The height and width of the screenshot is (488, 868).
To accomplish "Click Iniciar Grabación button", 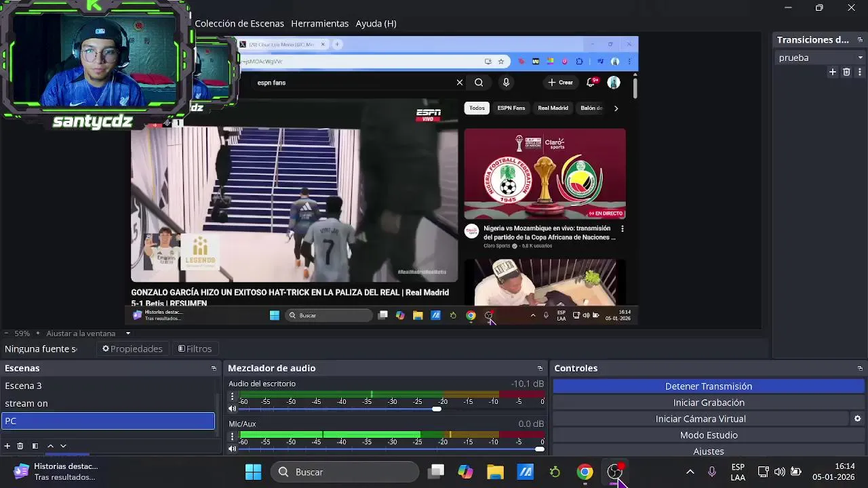I will coord(709,403).
